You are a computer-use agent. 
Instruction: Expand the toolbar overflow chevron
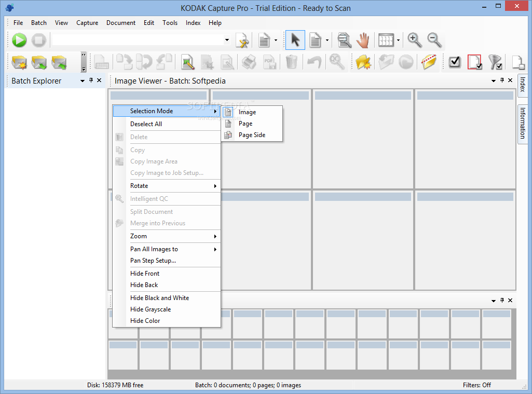coord(84,62)
